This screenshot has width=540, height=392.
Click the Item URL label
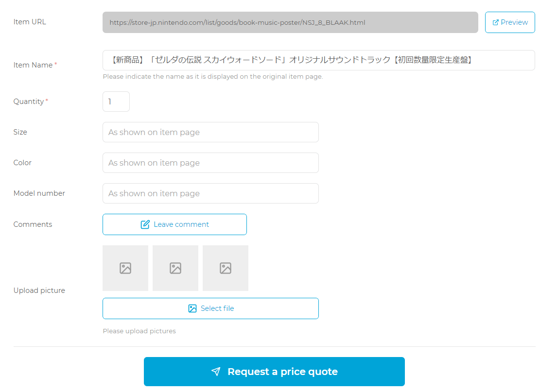pos(30,22)
